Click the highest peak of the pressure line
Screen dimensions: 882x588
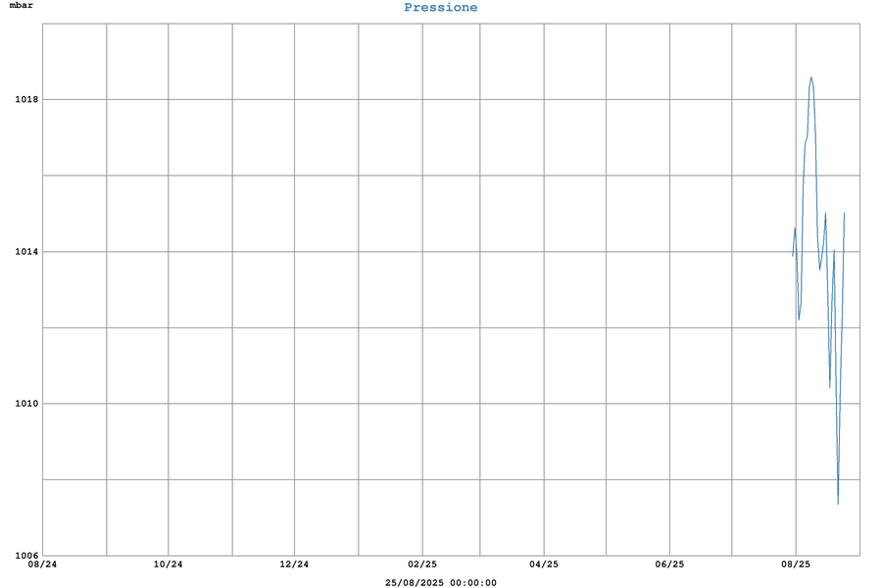tap(810, 78)
